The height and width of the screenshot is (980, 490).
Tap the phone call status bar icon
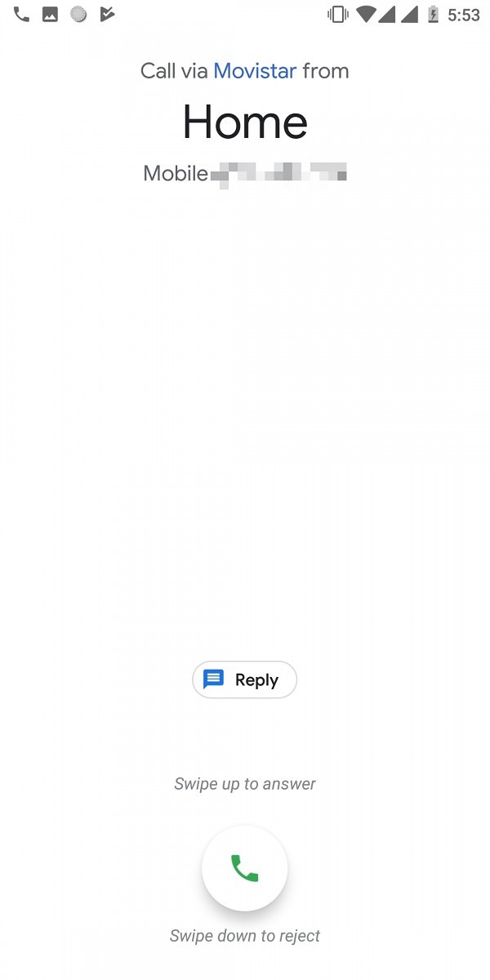(22, 14)
